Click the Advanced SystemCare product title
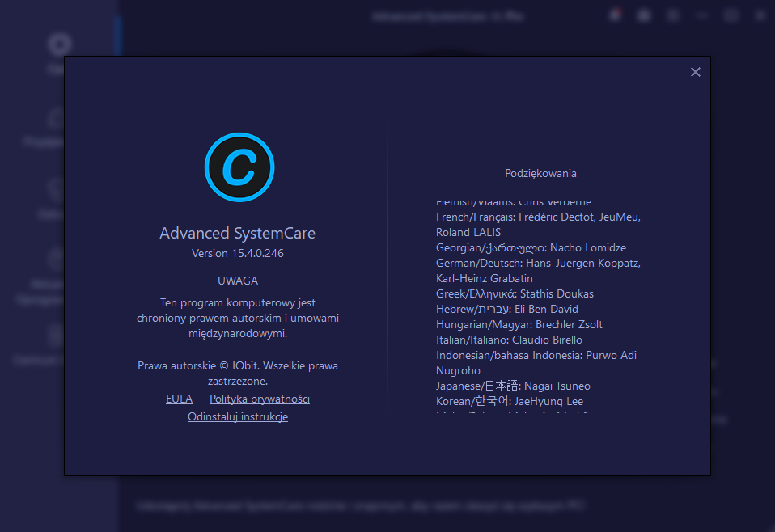The width and height of the screenshot is (775, 532). 237,233
